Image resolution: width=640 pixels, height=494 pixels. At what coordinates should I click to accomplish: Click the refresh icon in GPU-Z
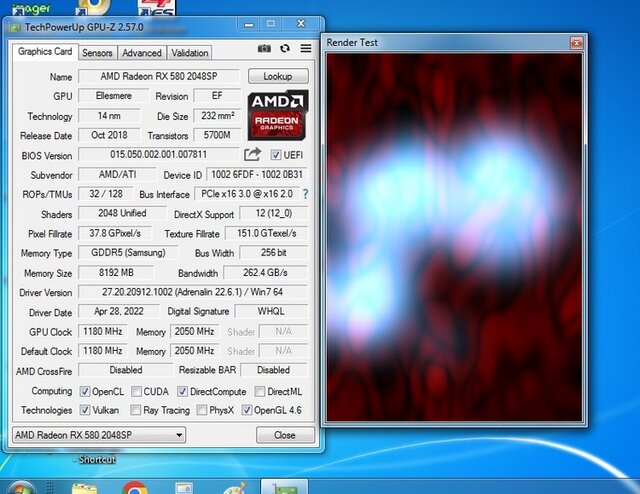284,48
